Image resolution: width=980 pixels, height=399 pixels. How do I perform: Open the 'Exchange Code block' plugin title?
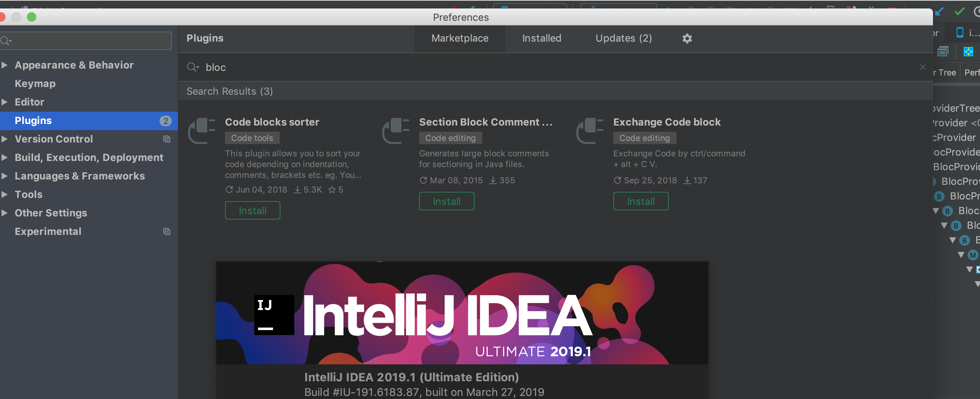(x=667, y=122)
